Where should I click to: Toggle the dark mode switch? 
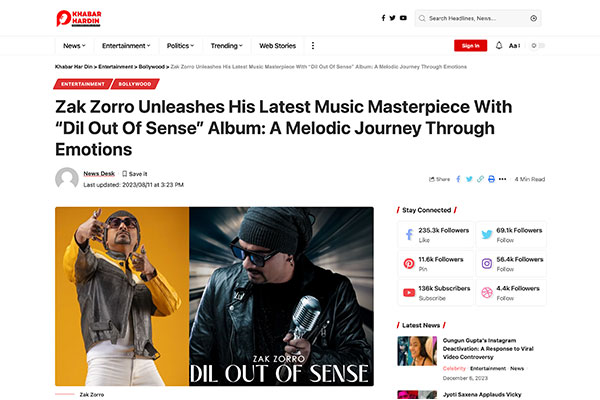(537, 46)
